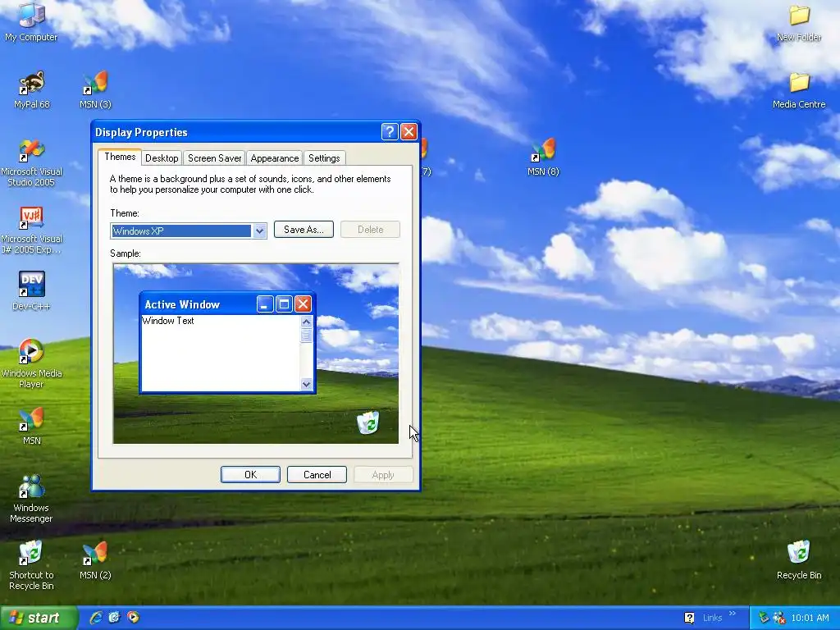Screen dimensions: 840x630
Task: Open the Settings tab
Action: click(324, 158)
